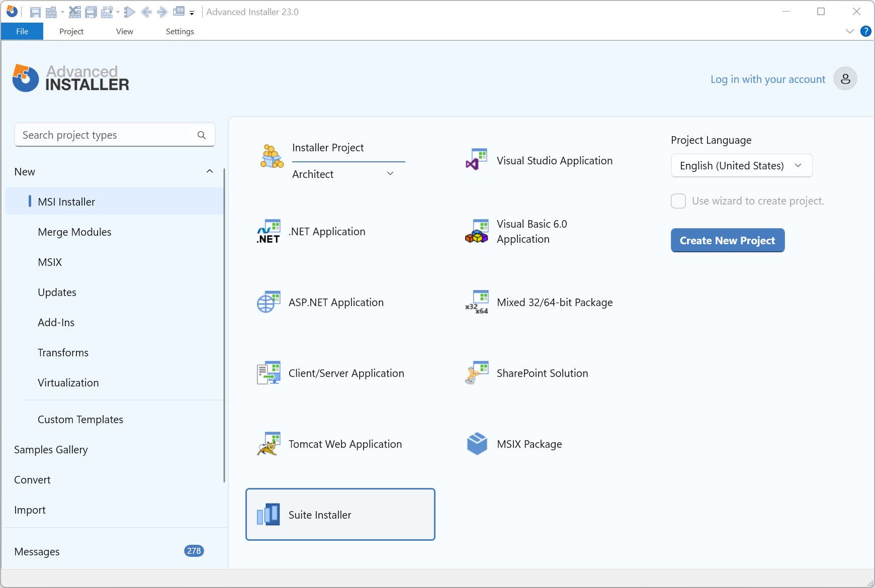Click the SharePoint Solution label
The height and width of the screenshot is (588, 875).
[x=542, y=373]
